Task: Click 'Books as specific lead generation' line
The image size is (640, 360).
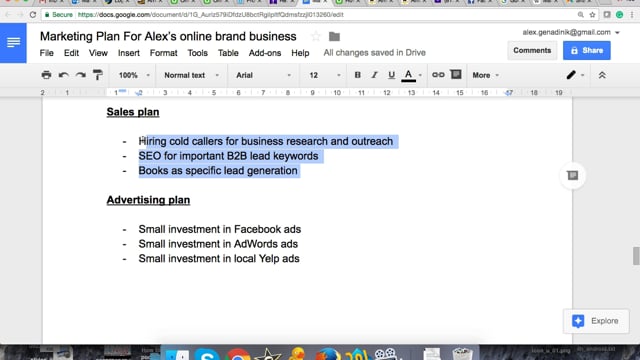Action: click(218, 171)
